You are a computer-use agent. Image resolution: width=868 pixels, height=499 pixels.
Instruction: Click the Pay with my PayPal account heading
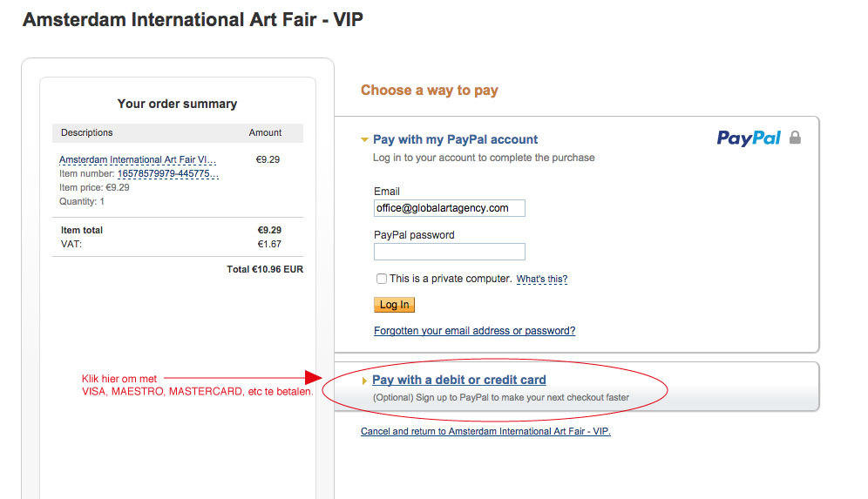coord(455,139)
